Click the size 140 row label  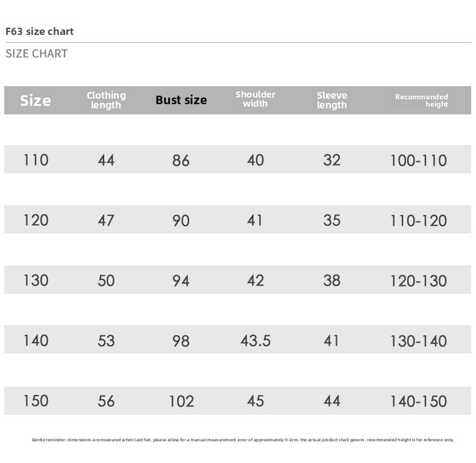pyautogui.click(x=36, y=341)
